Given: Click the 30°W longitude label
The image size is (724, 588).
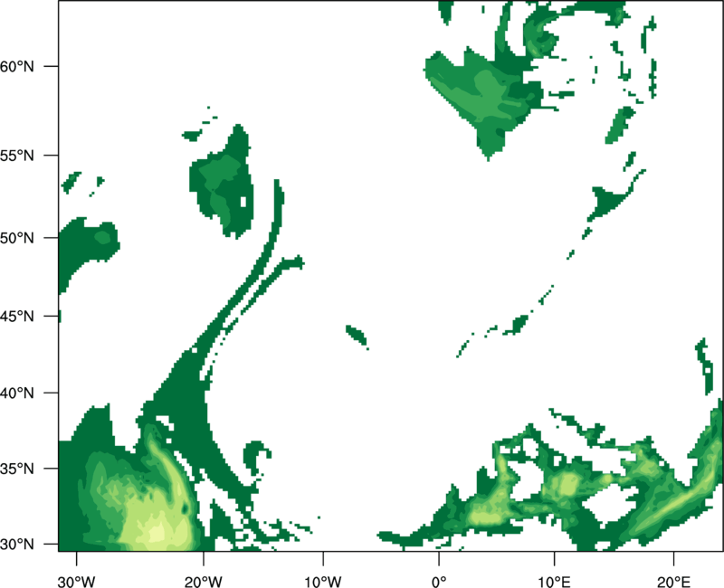Looking at the screenshot, I should [77, 582].
